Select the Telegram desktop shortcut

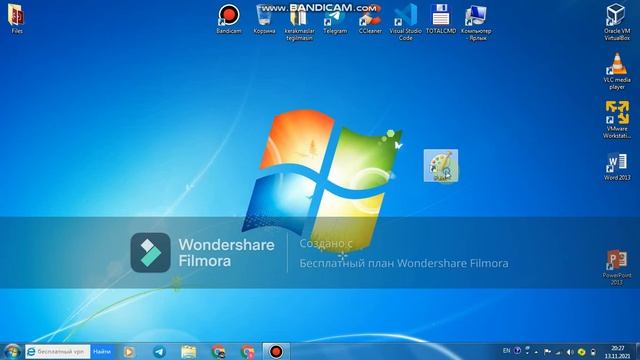tap(335, 19)
